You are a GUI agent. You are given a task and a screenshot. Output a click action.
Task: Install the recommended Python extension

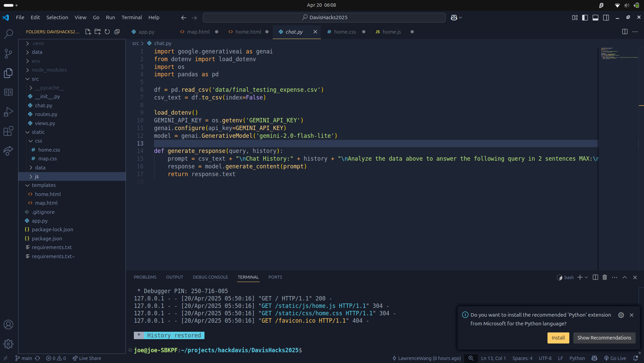pyautogui.click(x=558, y=338)
